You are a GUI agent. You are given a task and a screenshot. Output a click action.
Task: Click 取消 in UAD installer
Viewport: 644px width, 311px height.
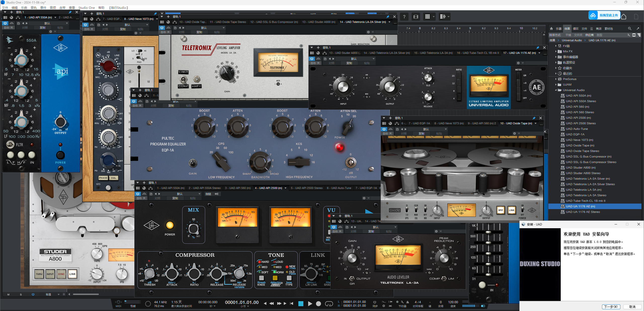pos(632,307)
